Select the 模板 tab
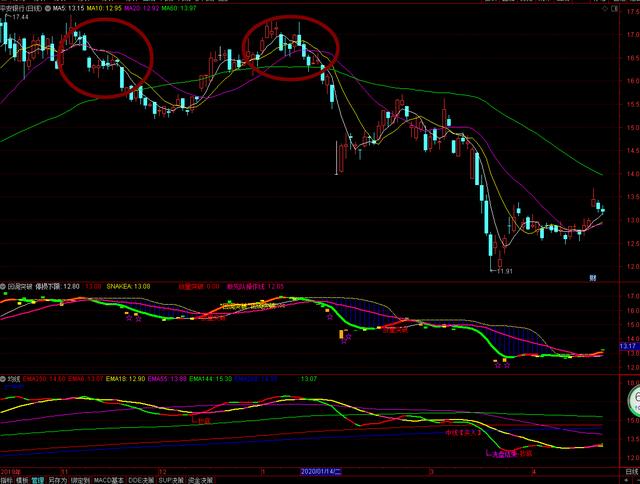The width and height of the screenshot is (640, 484). point(22,480)
